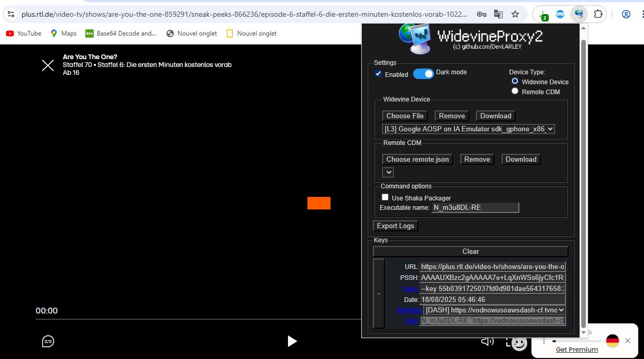This screenshot has height=359, width=644.
Task: Click the three-dots on Premium popup
Action: [545, 341]
